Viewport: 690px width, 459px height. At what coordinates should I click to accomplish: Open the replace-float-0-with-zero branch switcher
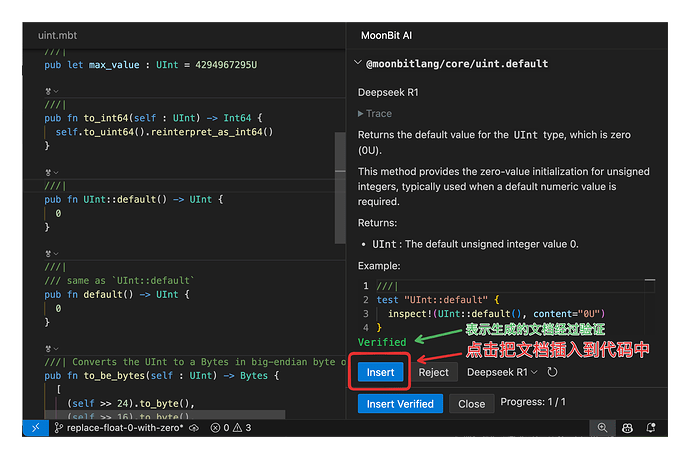pyautogui.click(x=119, y=427)
